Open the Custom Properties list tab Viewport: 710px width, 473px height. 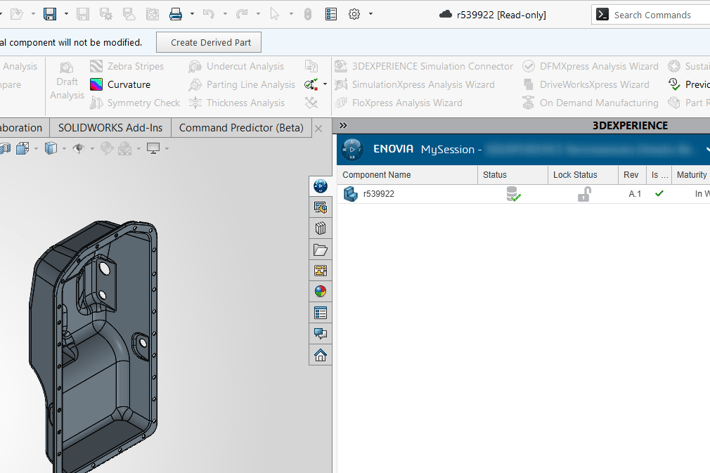[320, 313]
